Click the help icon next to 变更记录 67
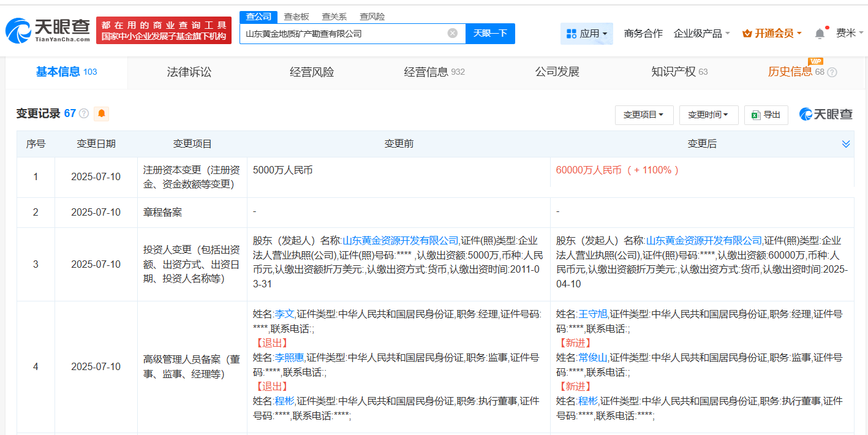The image size is (868, 435). pos(84,114)
